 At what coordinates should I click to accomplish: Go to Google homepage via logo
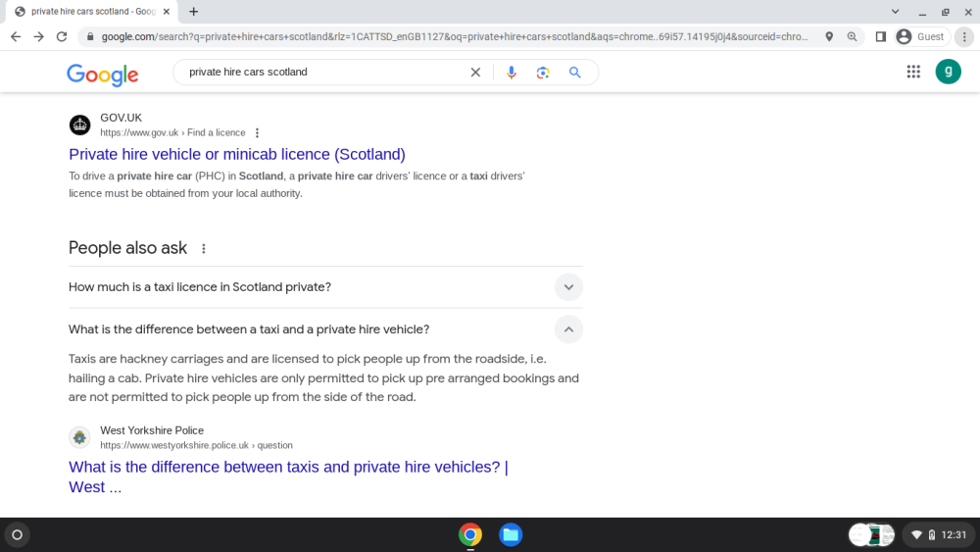pyautogui.click(x=103, y=75)
